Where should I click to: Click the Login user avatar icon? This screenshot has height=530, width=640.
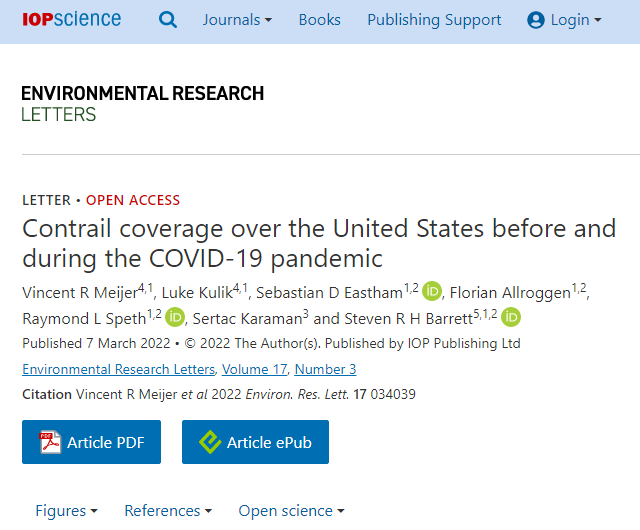[x=536, y=20]
